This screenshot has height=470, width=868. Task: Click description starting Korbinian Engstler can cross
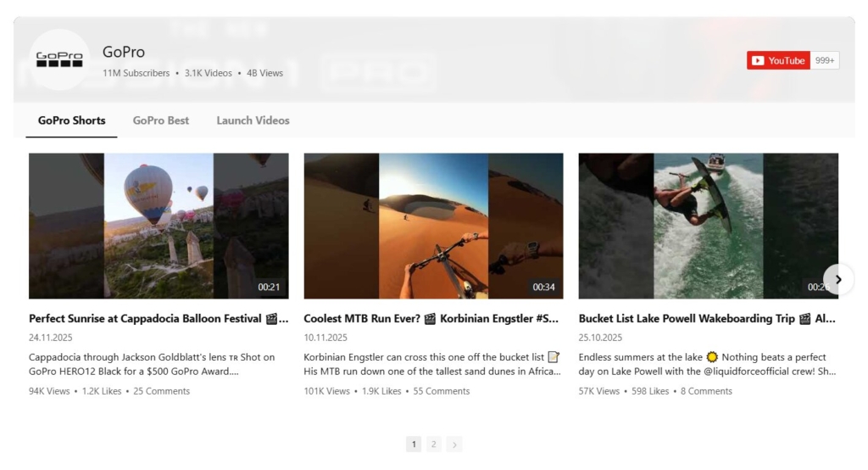(x=432, y=364)
